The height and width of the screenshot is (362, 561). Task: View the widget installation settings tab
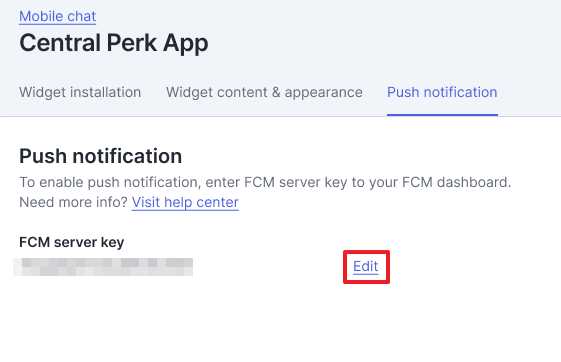point(80,92)
